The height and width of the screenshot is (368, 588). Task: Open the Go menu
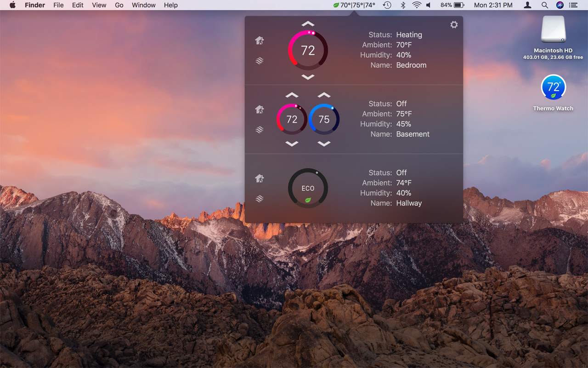(x=119, y=5)
